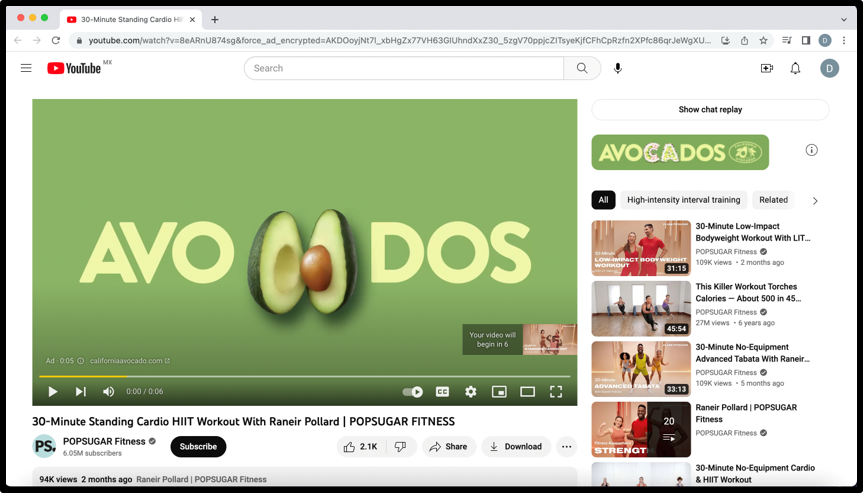Select the All filter chip
863x493 pixels.
[603, 200]
